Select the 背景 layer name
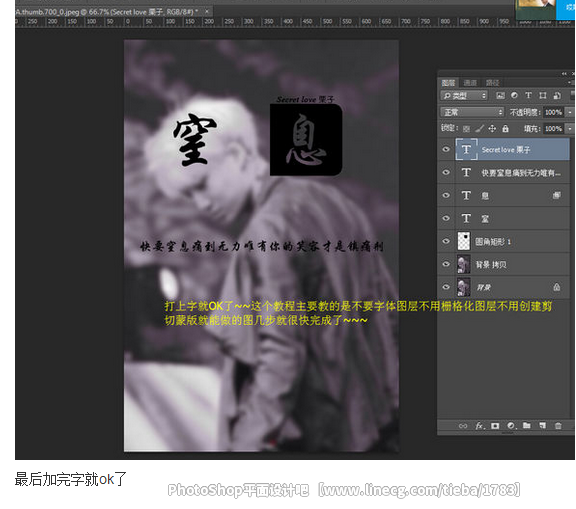 click(483, 287)
